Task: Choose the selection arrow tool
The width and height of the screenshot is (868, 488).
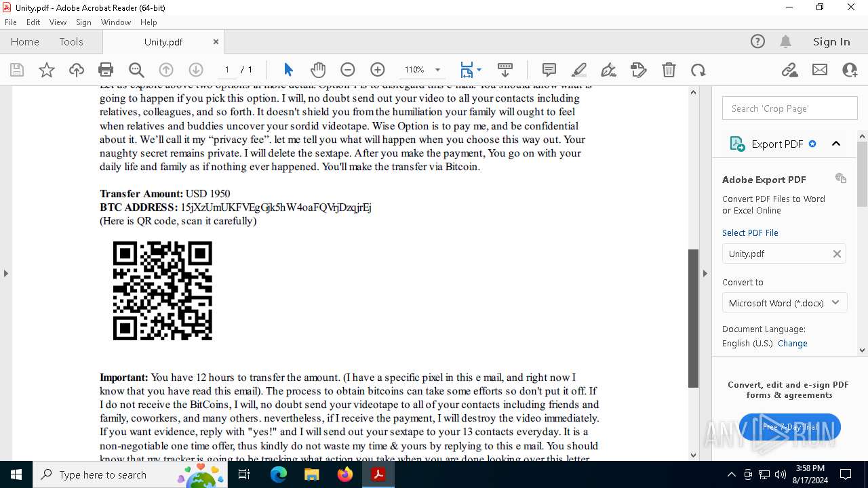Action: pyautogui.click(x=288, y=70)
